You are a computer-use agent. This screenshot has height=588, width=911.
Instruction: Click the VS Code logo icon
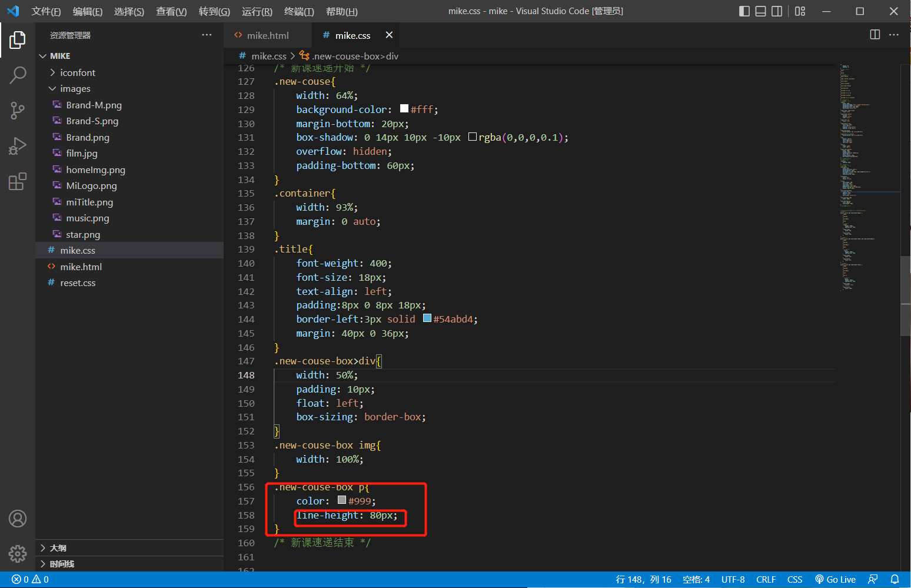(13, 11)
